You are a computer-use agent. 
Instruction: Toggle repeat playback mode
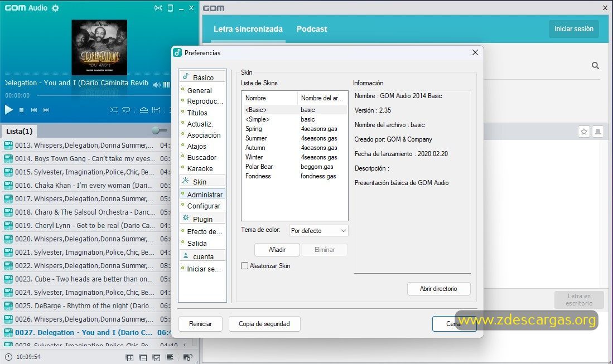click(126, 110)
